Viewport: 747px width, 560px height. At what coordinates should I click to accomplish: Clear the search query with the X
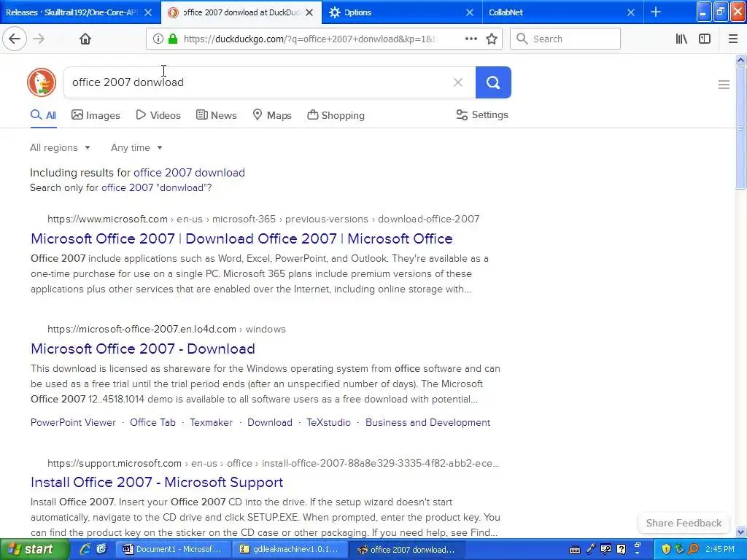pyautogui.click(x=458, y=82)
